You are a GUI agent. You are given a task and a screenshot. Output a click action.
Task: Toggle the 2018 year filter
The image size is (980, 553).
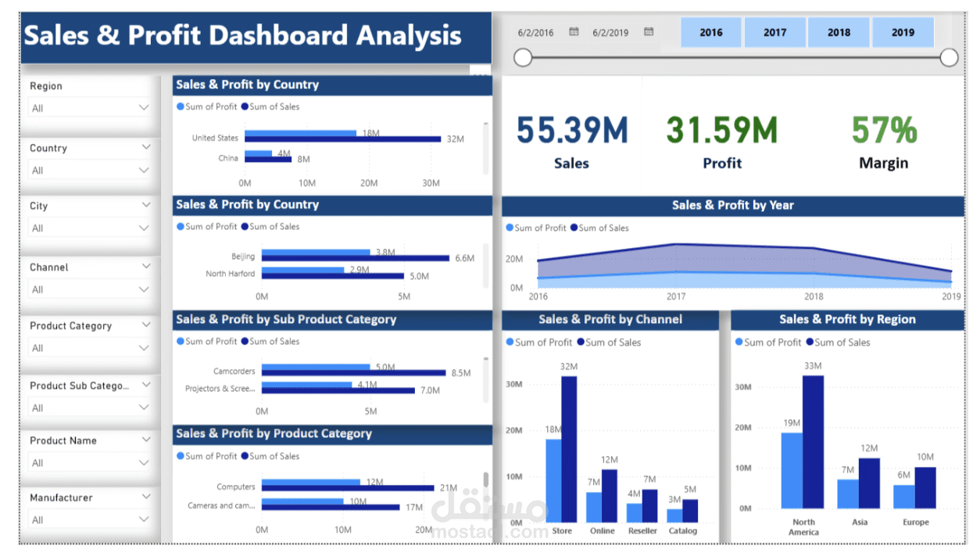839,32
